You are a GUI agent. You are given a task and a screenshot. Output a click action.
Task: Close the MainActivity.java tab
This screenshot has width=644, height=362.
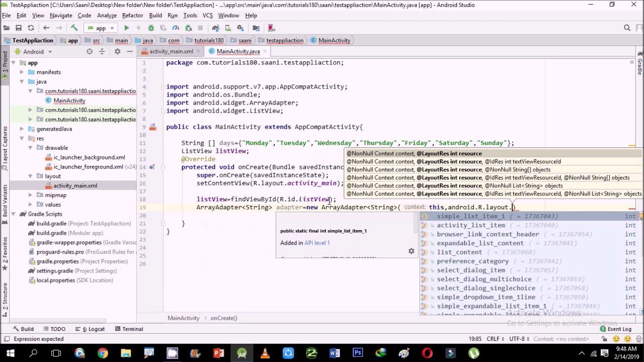click(x=265, y=51)
